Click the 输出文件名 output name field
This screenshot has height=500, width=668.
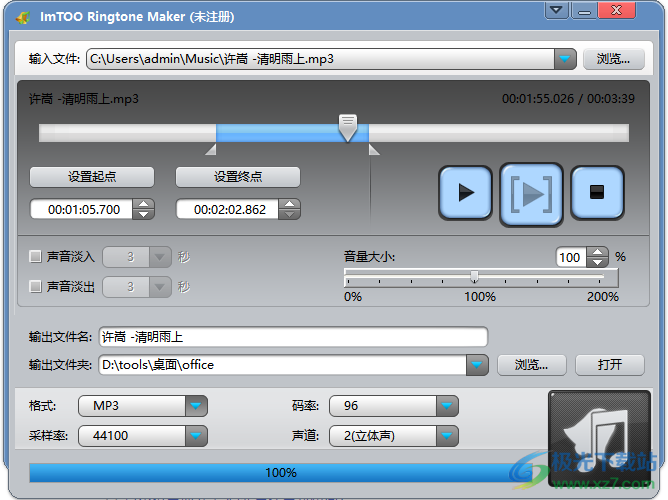click(293, 337)
